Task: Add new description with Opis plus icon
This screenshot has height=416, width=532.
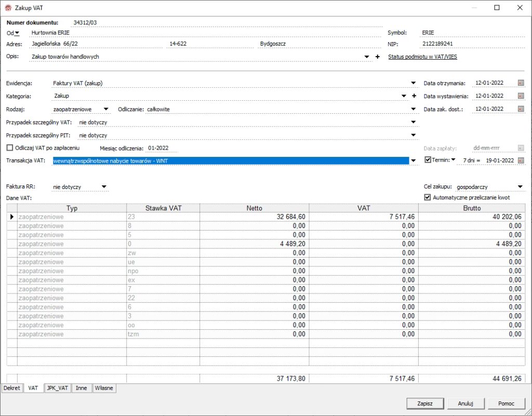Action: coord(378,57)
